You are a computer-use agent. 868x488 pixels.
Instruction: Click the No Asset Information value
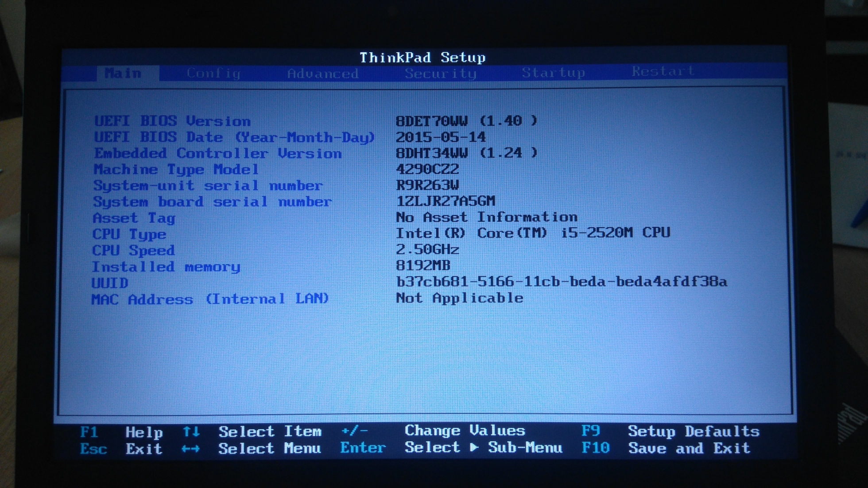486,217
